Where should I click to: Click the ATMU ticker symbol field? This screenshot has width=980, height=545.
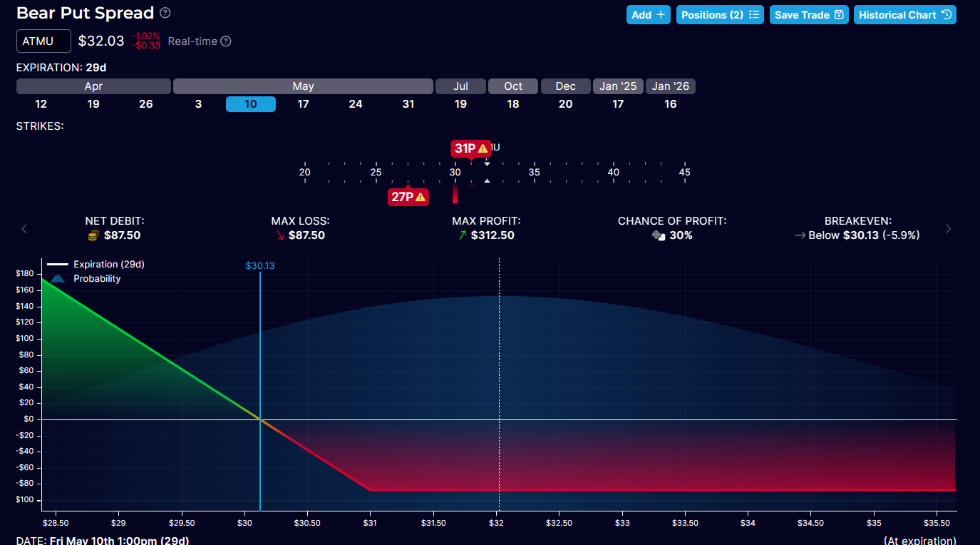44,41
